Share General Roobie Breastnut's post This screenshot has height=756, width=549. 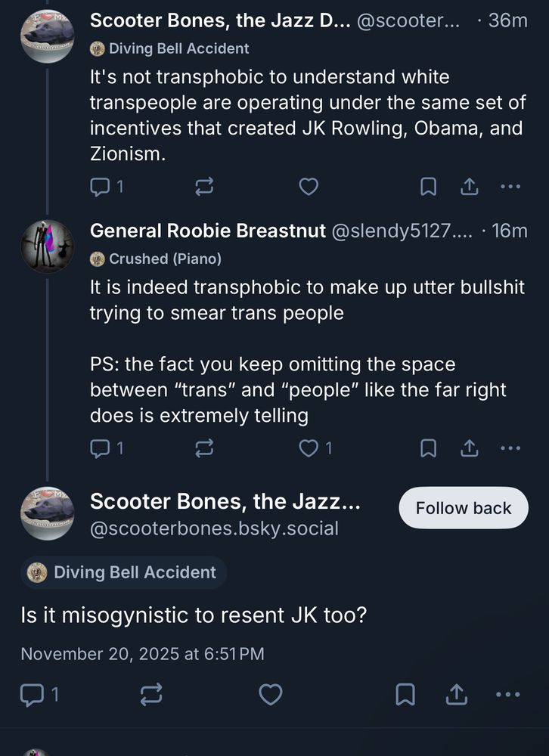470,448
